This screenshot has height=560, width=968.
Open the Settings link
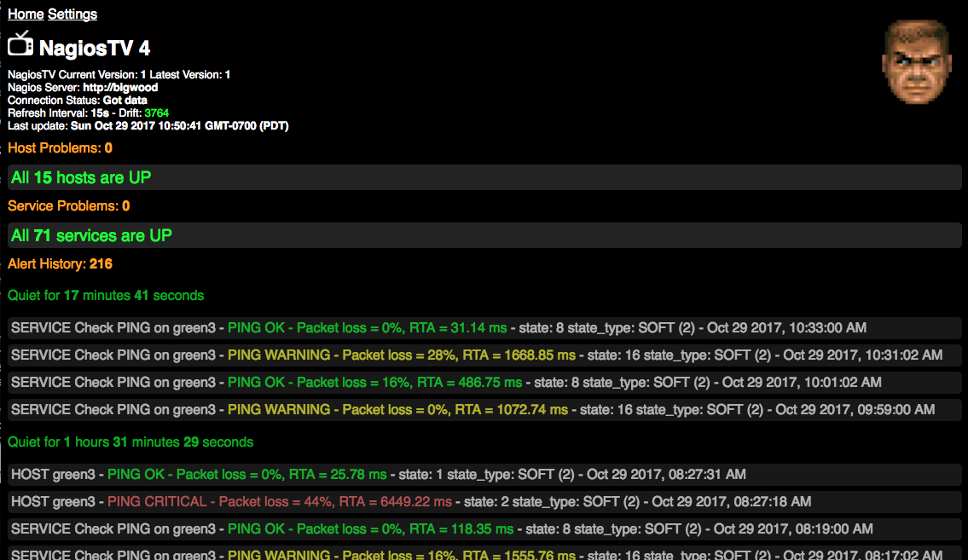pyautogui.click(x=72, y=14)
